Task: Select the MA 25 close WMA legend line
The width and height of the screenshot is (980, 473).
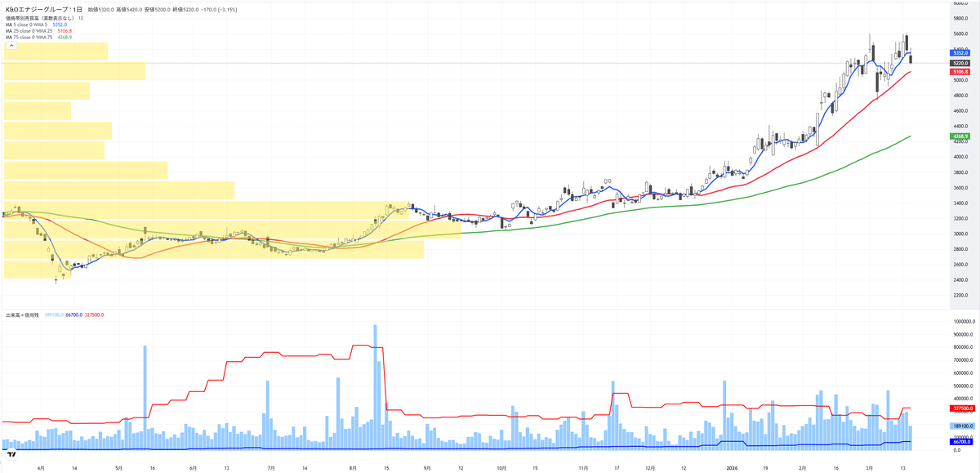Action: click(29, 31)
